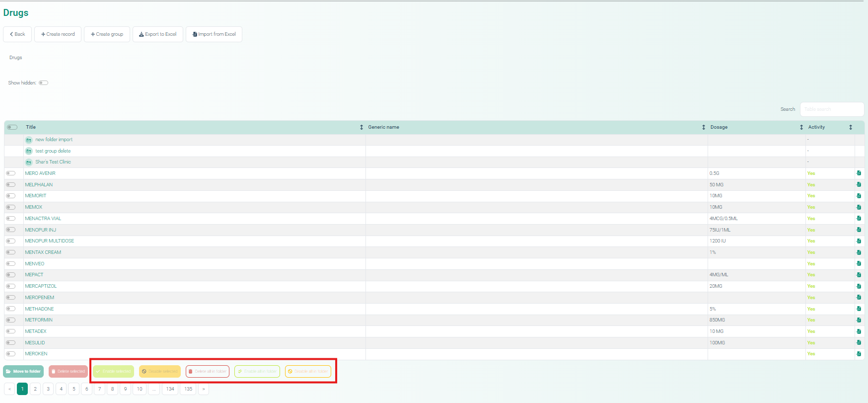Click the export icon on the MEROKEN row
Viewport: 868px width, 403px height.
tap(859, 354)
